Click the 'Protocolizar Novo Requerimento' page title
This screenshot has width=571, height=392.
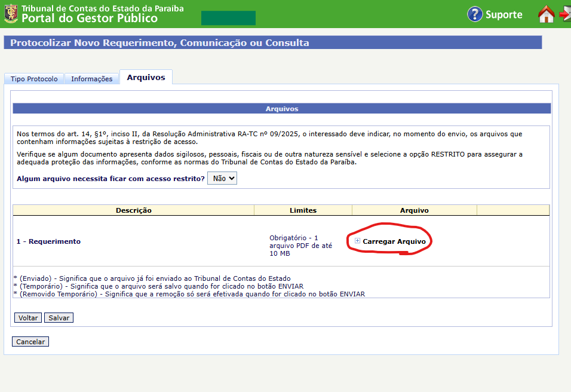tap(159, 42)
